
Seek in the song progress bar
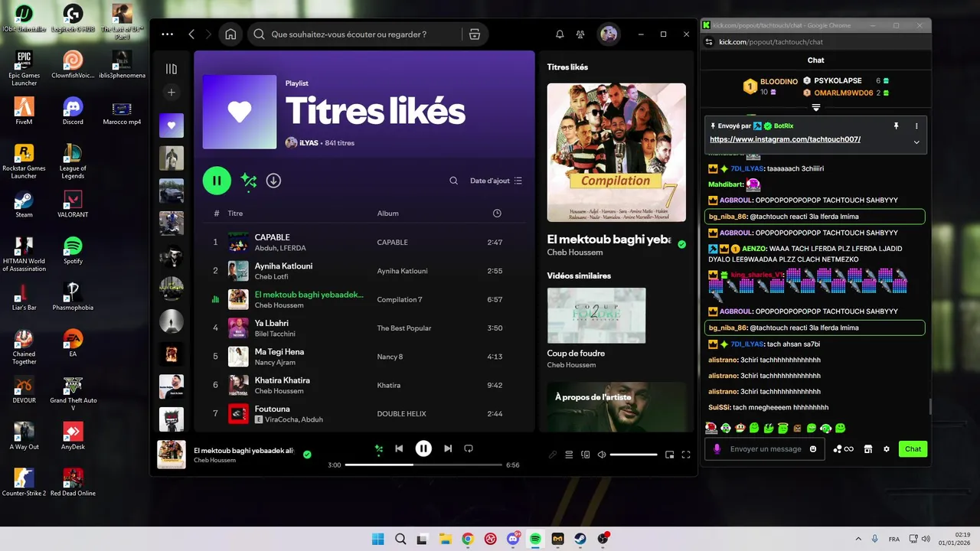pyautogui.click(x=423, y=465)
